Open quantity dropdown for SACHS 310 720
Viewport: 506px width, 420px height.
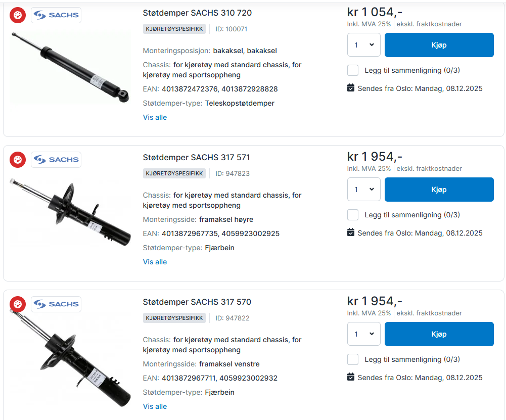[364, 45]
